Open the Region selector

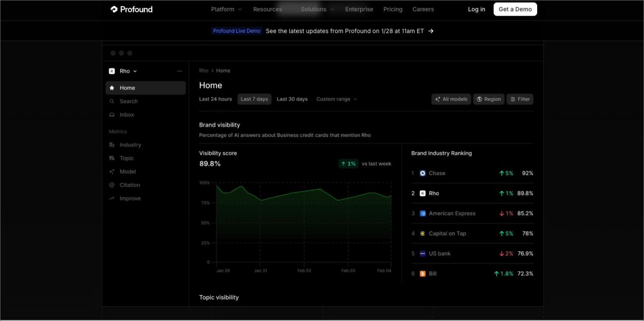point(489,99)
